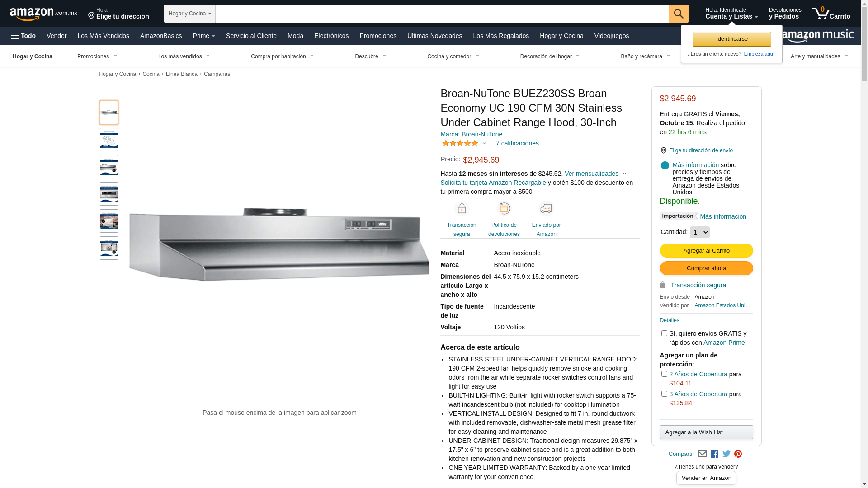The image size is (868, 488).
Task: Select the second product thumbnail image
Action: coord(109,140)
